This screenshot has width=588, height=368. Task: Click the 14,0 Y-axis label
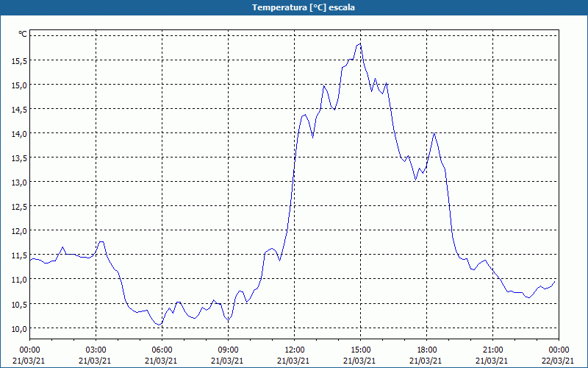point(20,134)
